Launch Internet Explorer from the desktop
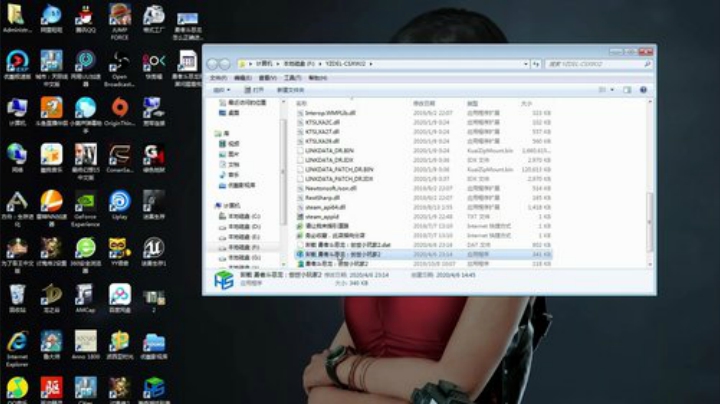The image size is (720, 404). click(17, 349)
